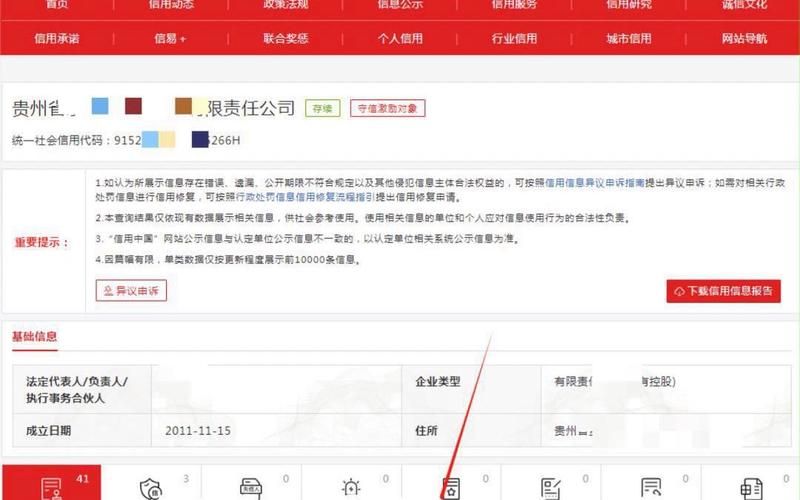Click the 法定代表人/负责人 label cell
The image size is (800, 500).
coord(82,389)
